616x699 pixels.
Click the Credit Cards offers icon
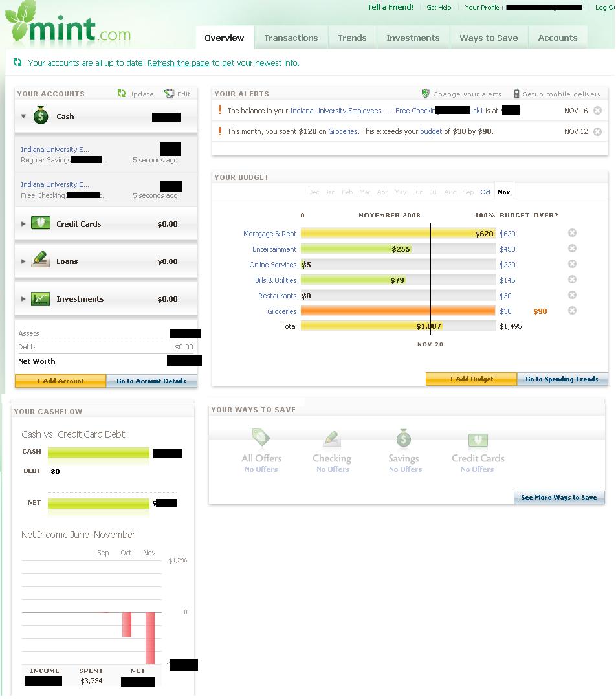click(x=478, y=440)
